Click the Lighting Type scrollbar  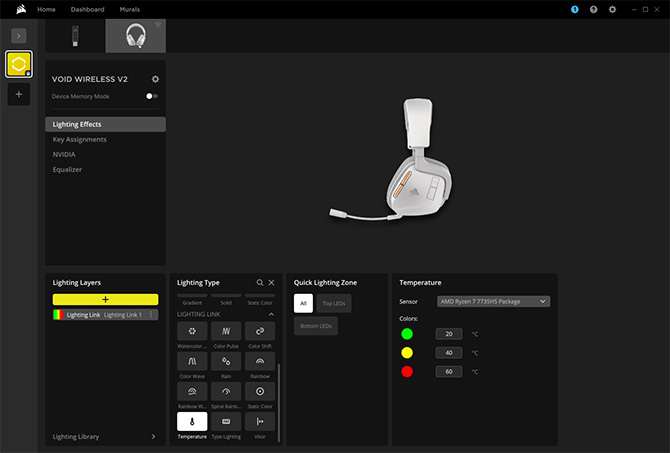(279, 403)
